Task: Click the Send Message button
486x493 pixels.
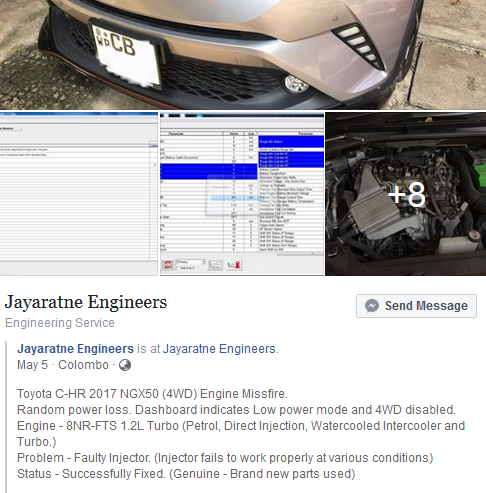Action: (416, 306)
